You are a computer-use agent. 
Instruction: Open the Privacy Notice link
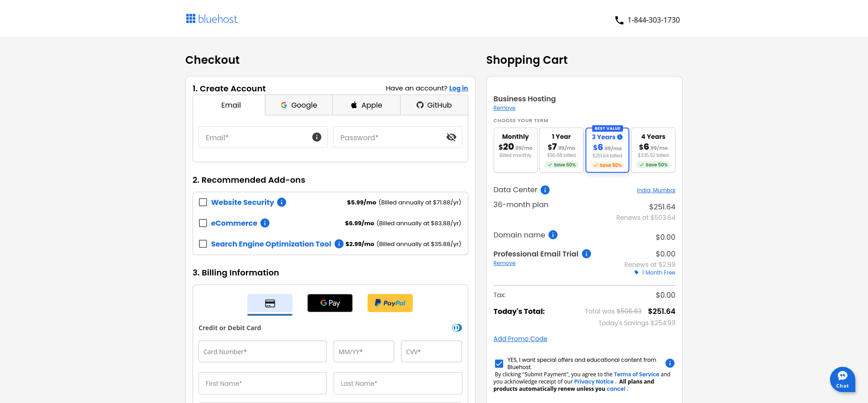[594, 382]
